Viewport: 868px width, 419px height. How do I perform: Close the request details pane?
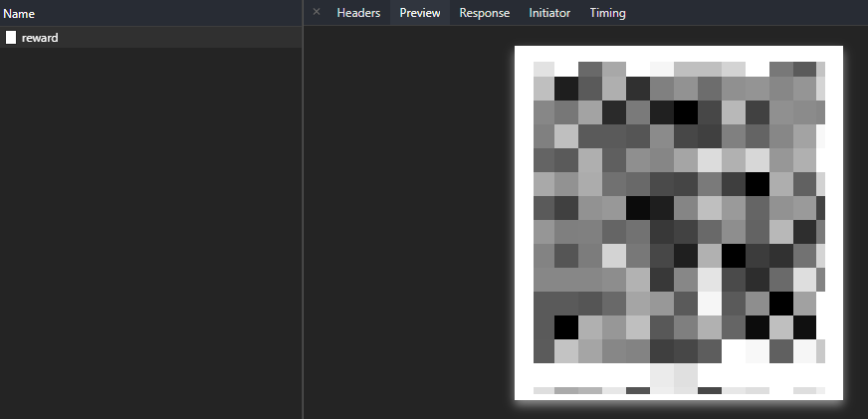[317, 12]
